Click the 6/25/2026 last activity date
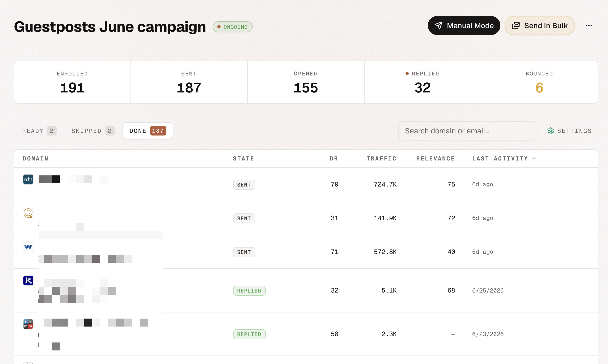The height and width of the screenshot is (364, 608). tap(488, 290)
